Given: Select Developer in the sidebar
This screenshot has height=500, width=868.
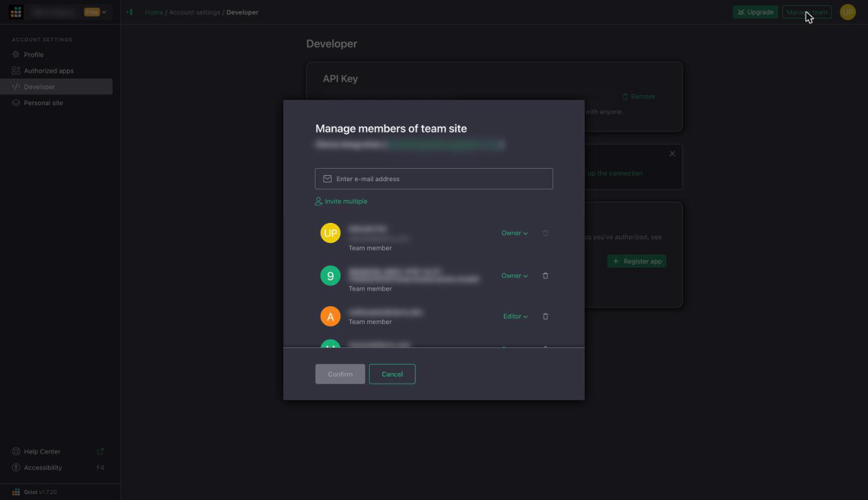Looking at the screenshot, I should point(56,86).
